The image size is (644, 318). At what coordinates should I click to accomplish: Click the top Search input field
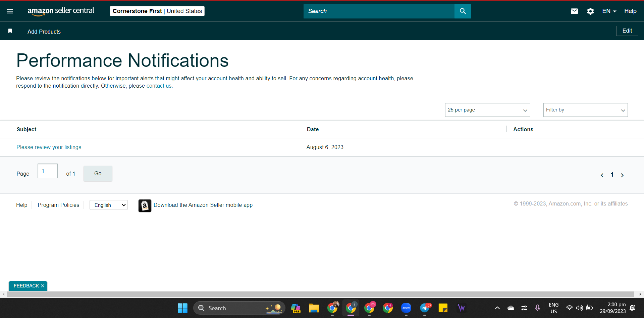click(379, 11)
